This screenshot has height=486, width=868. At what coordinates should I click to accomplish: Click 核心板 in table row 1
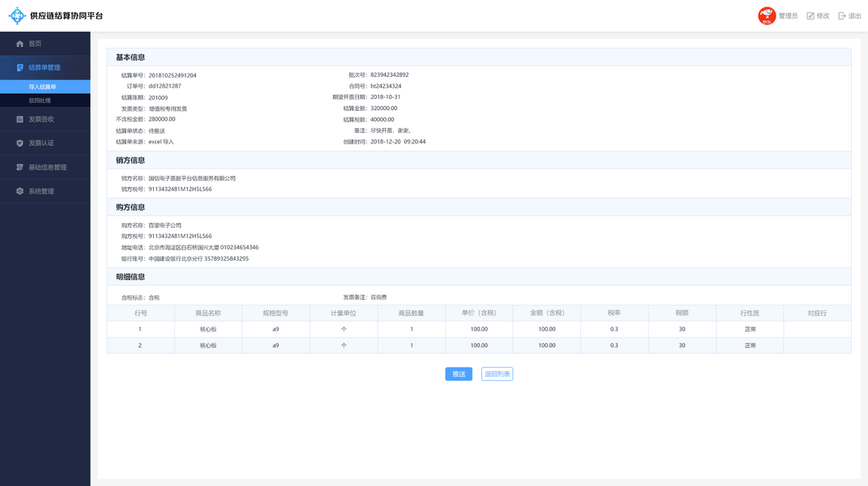pos(208,330)
